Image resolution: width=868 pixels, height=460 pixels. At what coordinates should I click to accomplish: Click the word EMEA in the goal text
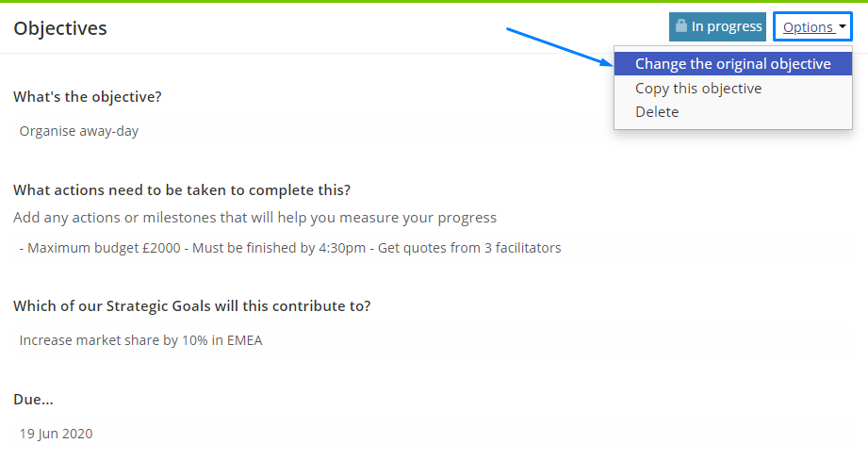click(x=245, y=340)
